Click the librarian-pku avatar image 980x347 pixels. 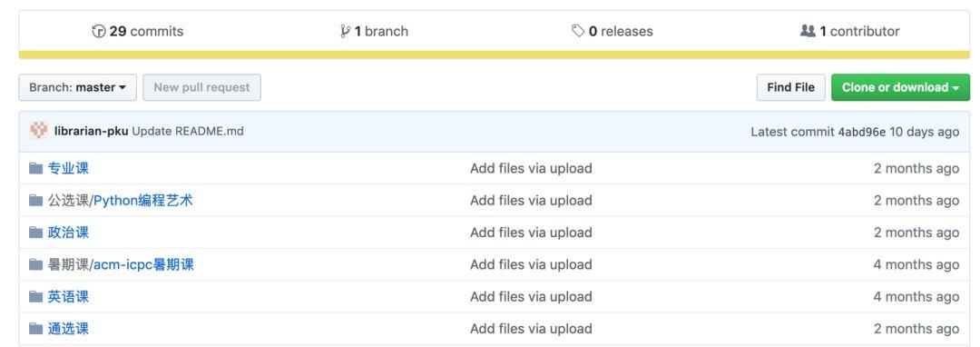[39, 131]
